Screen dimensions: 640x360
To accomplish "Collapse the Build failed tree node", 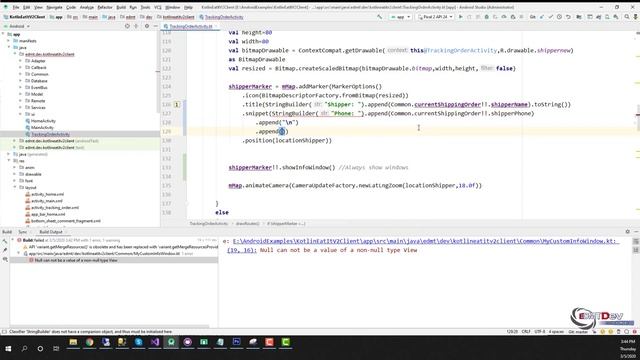I will pyautogui.click(x=12, y=240).
